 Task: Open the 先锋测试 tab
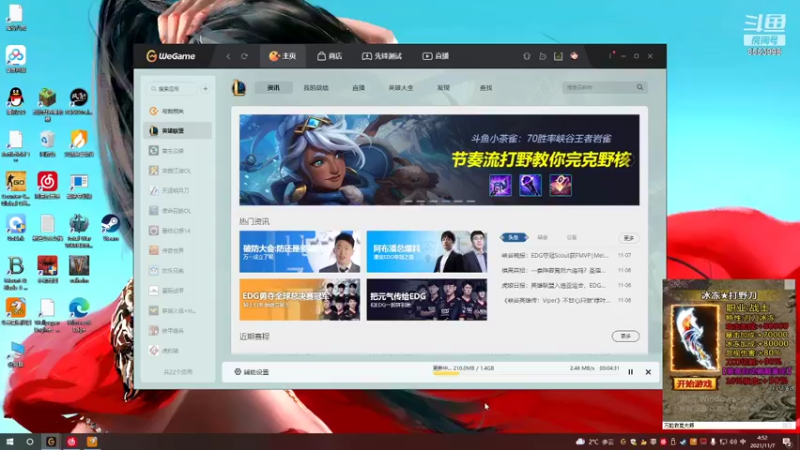pyautogui.click(x=382, y=56)
